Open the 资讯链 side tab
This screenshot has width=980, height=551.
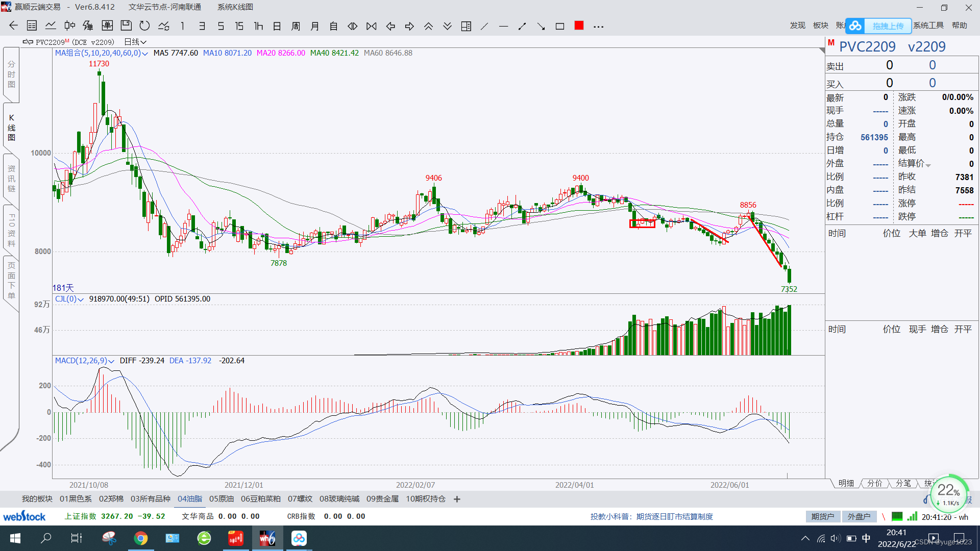[x=11, y=179]
